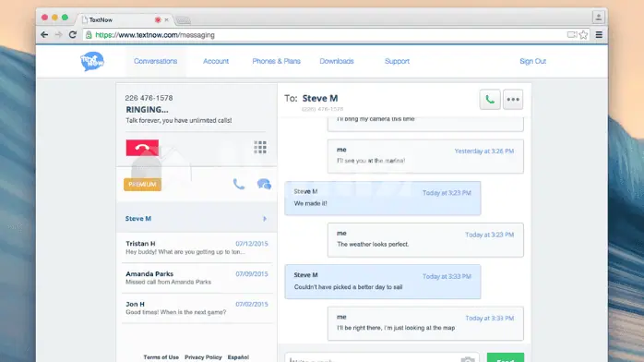Screen dimensions: 644x362
Task: Start a new call with the sidebar phone icon
Action: [x=239, y=184]
